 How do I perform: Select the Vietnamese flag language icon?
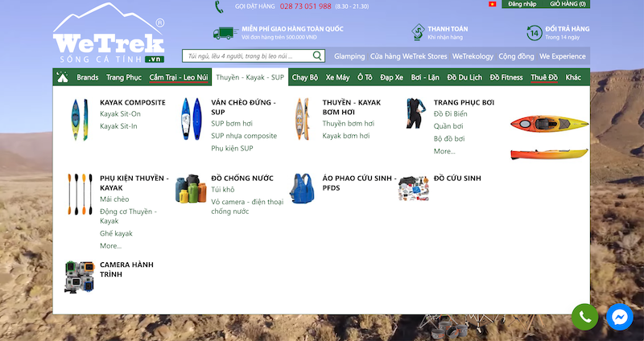coord(492,4)
